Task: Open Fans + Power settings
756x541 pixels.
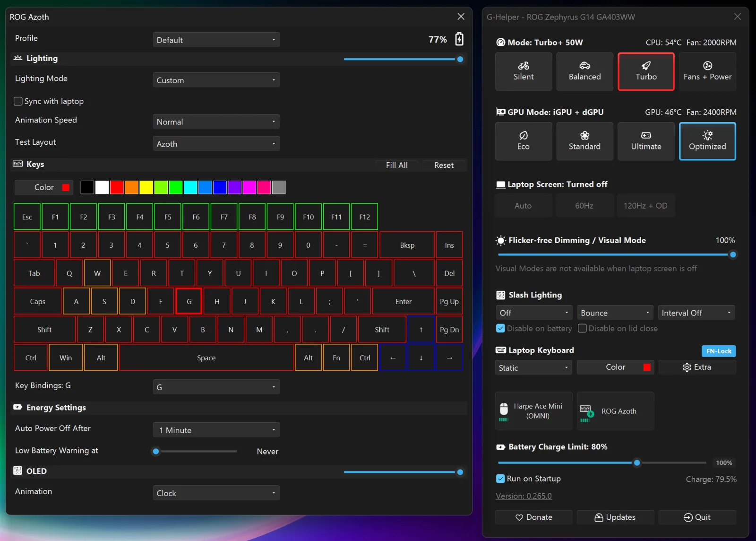Action: 707,71
